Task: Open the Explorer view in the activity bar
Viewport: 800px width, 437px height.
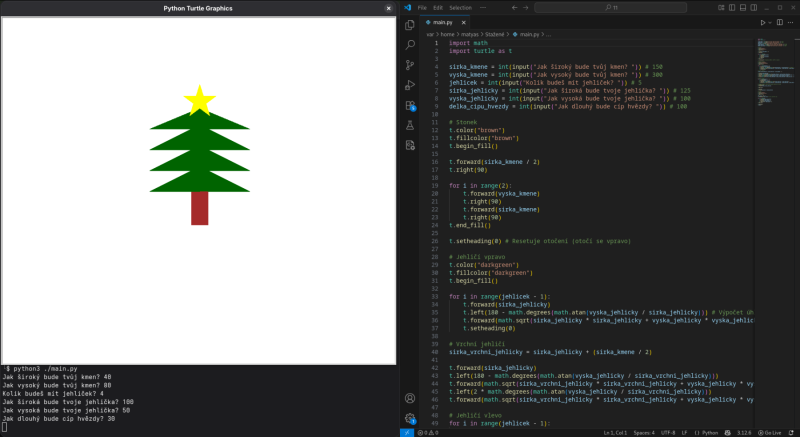Action: coord(410,24)
